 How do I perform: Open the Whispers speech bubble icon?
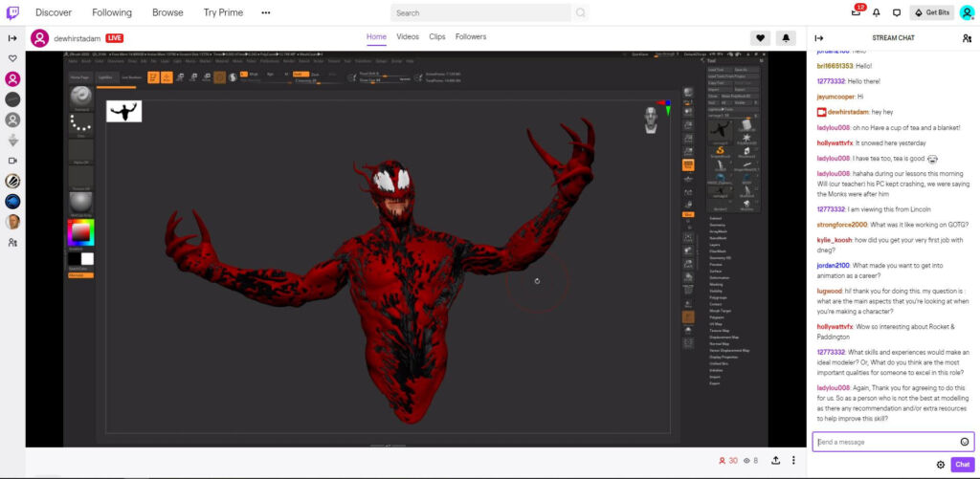pos(896,12)
